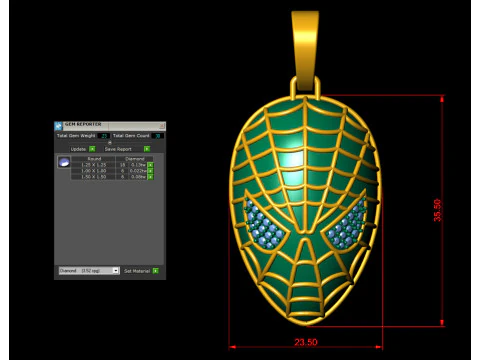The height and width of the screenshot is (360, 480).
Task: Click the Total Gem Count value field
Action: coord(158,136)
